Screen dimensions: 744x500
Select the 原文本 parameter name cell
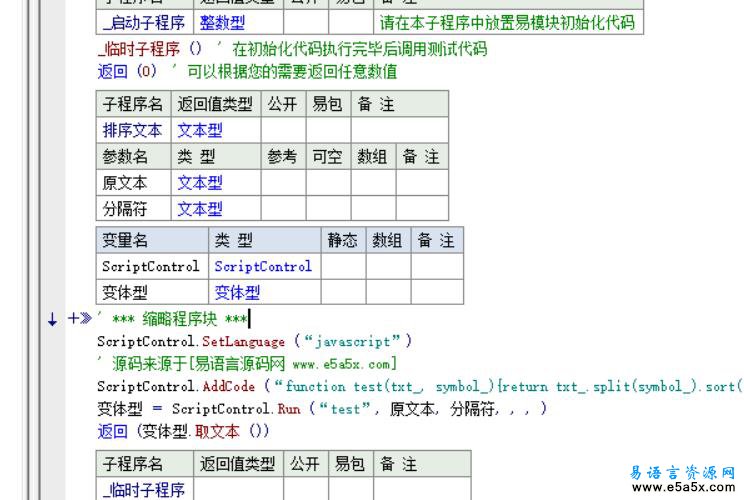tap(125, 183)
